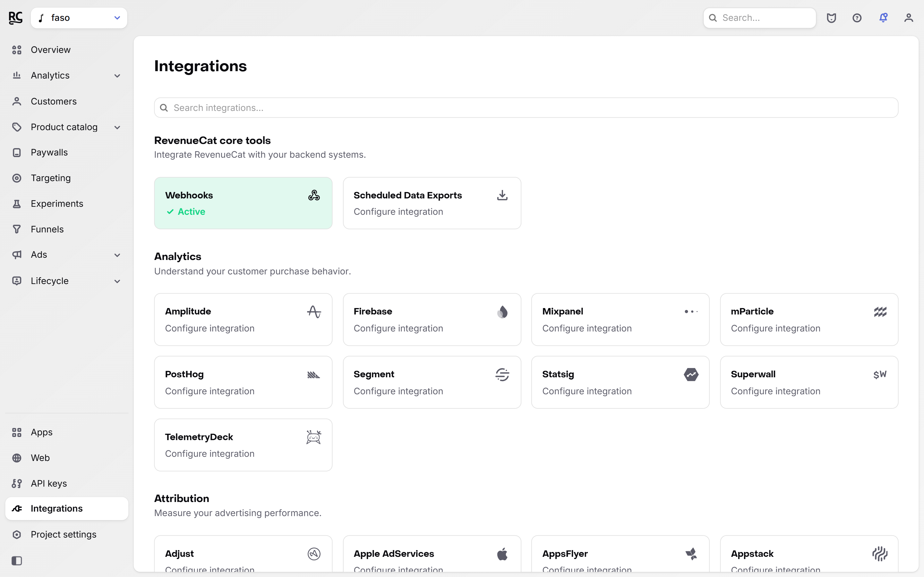
Task: Expand the Analytics sidebar section chevron
Action: coord(117,76)
